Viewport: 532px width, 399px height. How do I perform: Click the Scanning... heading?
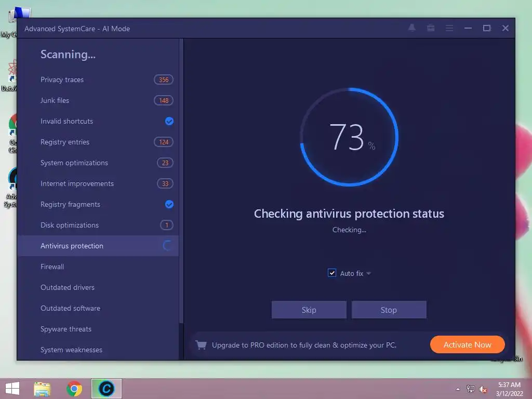68,54
